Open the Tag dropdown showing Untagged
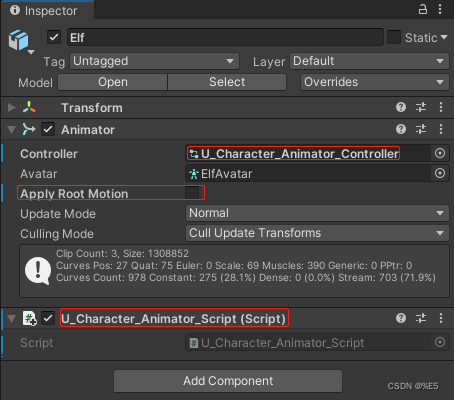Screen dimensions: 454x400 point(154,61)
